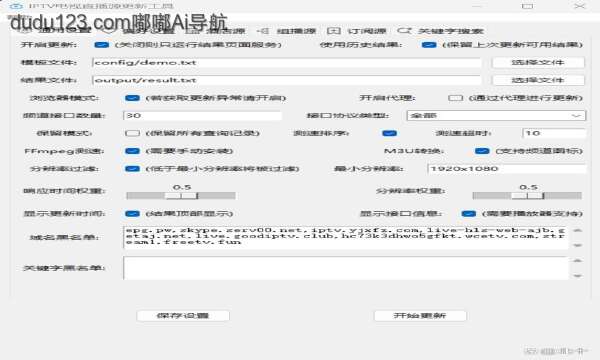The height and width of the screenshot is (360, 600).
Task: Click the 组播源 tab icon
Action: coord(262,31)
